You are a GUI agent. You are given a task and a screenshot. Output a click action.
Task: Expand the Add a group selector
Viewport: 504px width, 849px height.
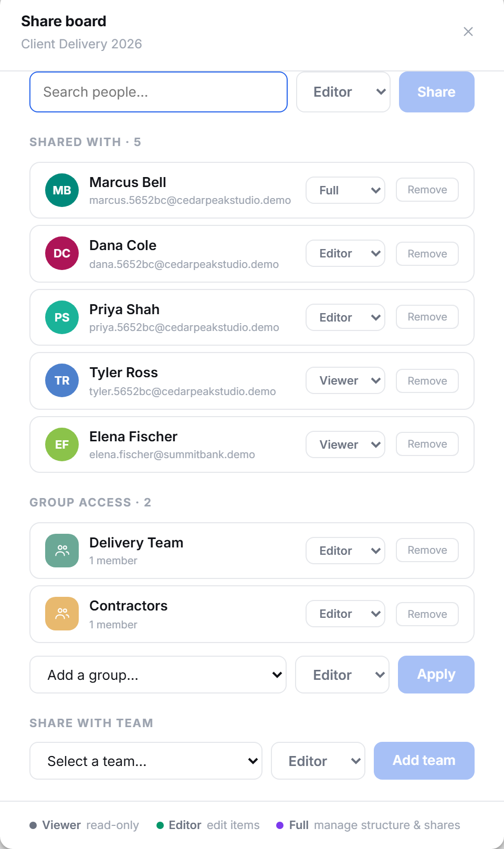point(158,675)
